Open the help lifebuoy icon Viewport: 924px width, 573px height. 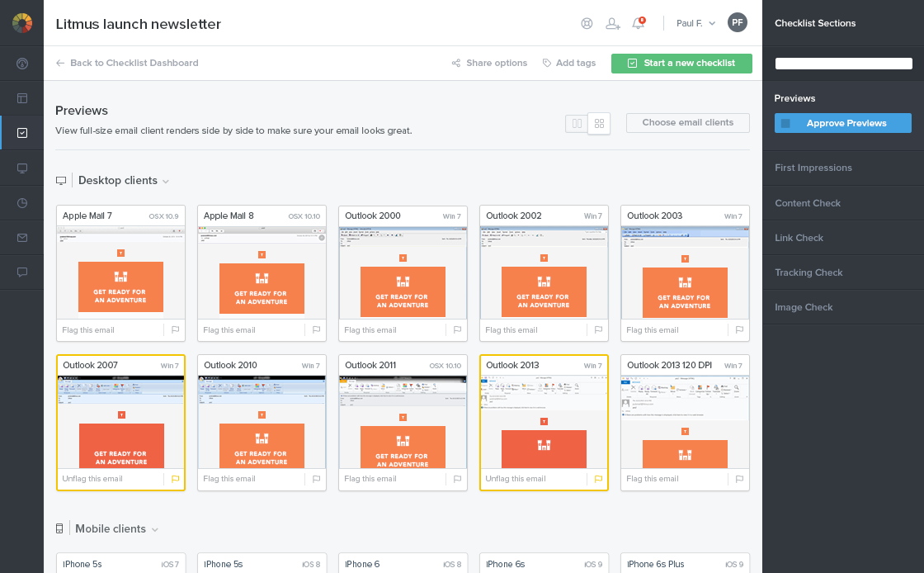[587, 24]
